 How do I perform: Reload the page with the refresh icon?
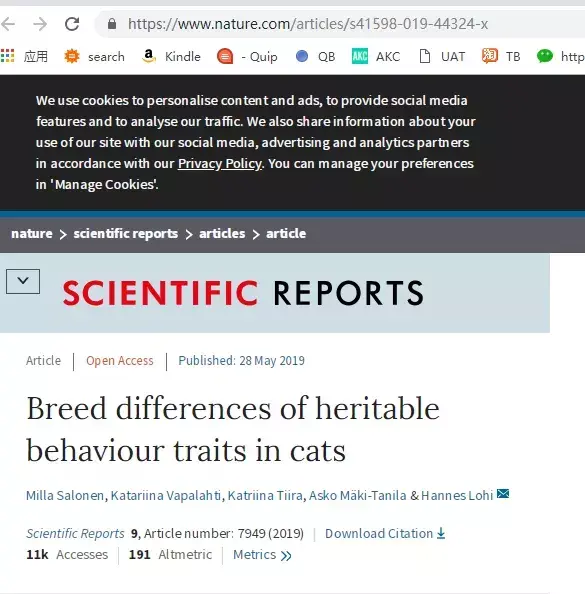click(x=72, y=24)
